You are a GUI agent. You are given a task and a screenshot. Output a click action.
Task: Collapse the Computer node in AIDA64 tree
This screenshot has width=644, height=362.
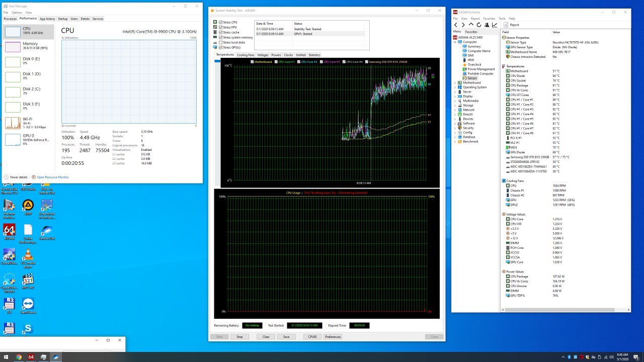click(455, 42)
